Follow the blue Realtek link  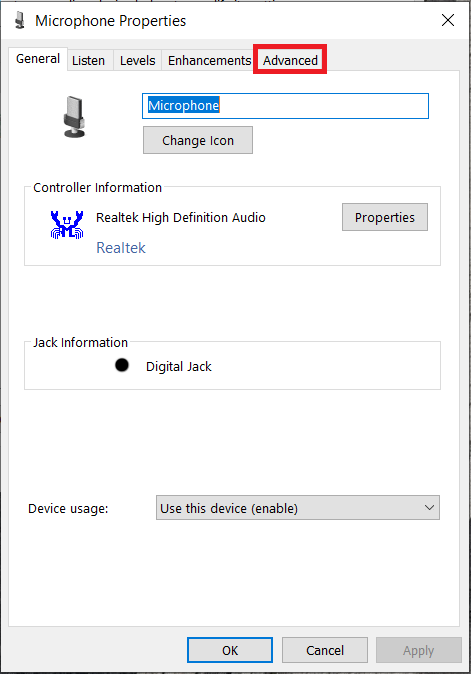pos(121,248)
